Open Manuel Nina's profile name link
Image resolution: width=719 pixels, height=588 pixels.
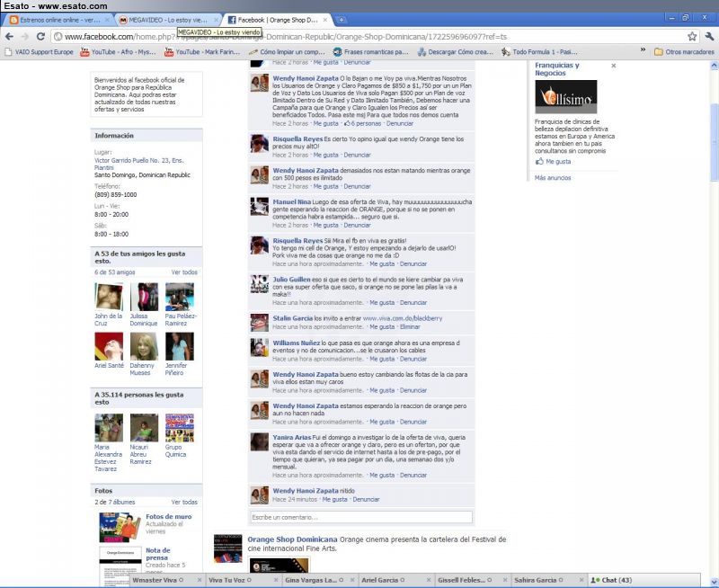point(291,201)
